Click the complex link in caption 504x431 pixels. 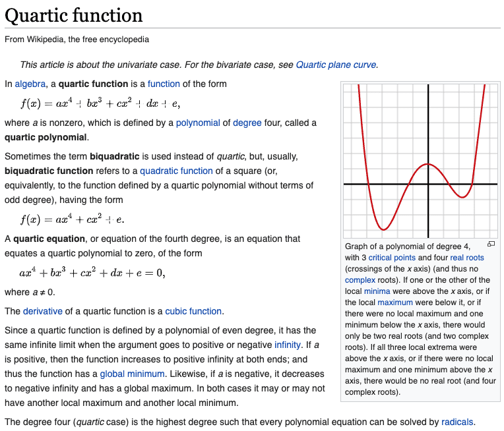point(360,280)
